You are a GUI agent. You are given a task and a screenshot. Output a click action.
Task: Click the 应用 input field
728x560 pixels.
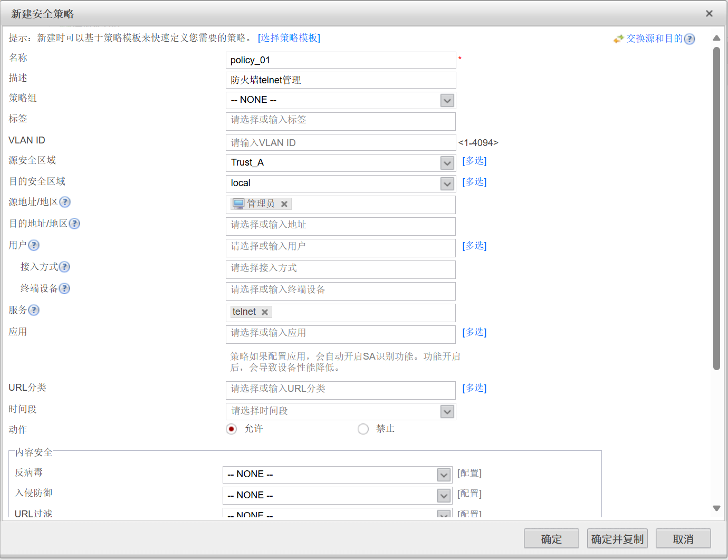pyautogui.click(x=341, y=334)
